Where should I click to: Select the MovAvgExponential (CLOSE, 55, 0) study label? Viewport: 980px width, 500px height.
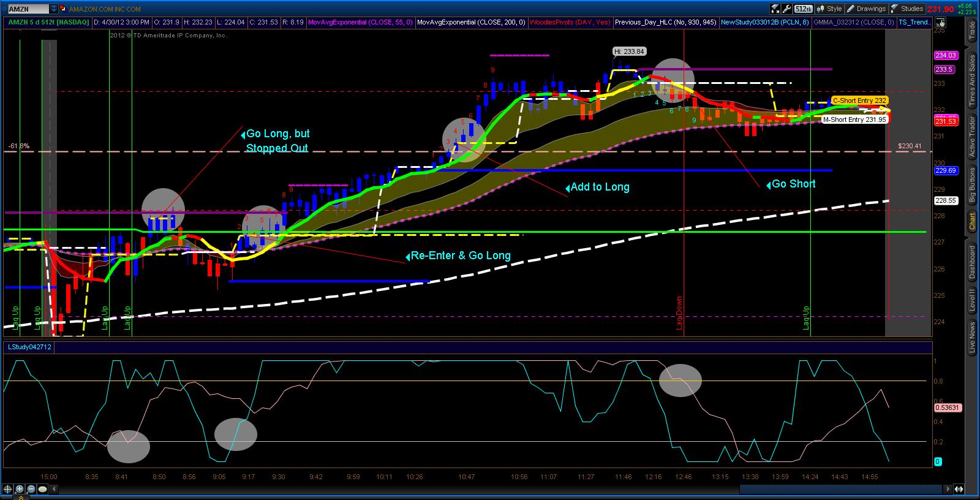click(x=359, y=22)
